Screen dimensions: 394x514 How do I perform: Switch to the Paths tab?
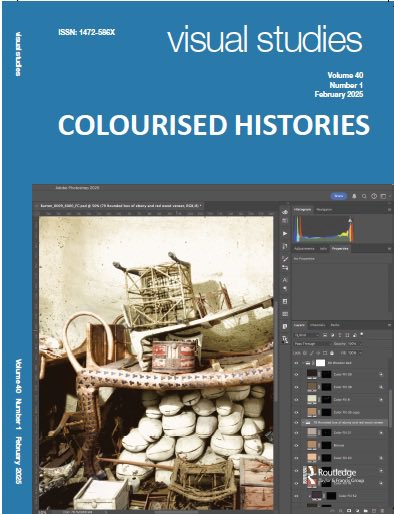tap(335, 325)
